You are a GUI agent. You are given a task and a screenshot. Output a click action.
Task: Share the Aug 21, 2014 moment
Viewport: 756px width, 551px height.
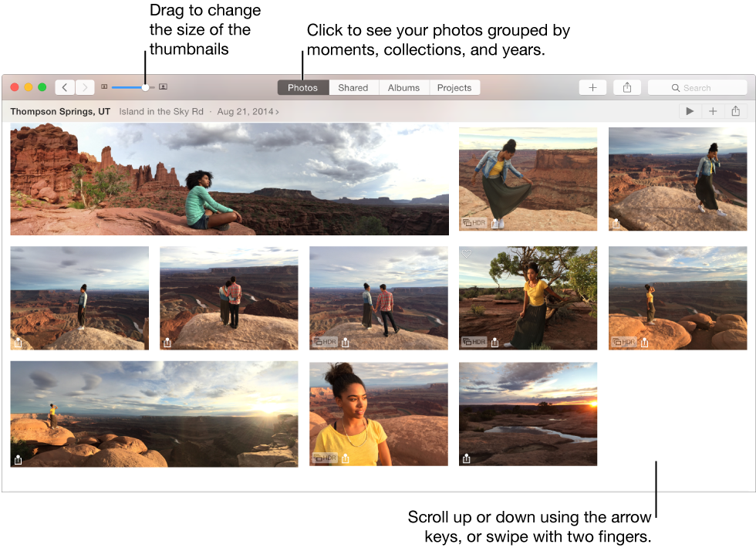(735, 111)
